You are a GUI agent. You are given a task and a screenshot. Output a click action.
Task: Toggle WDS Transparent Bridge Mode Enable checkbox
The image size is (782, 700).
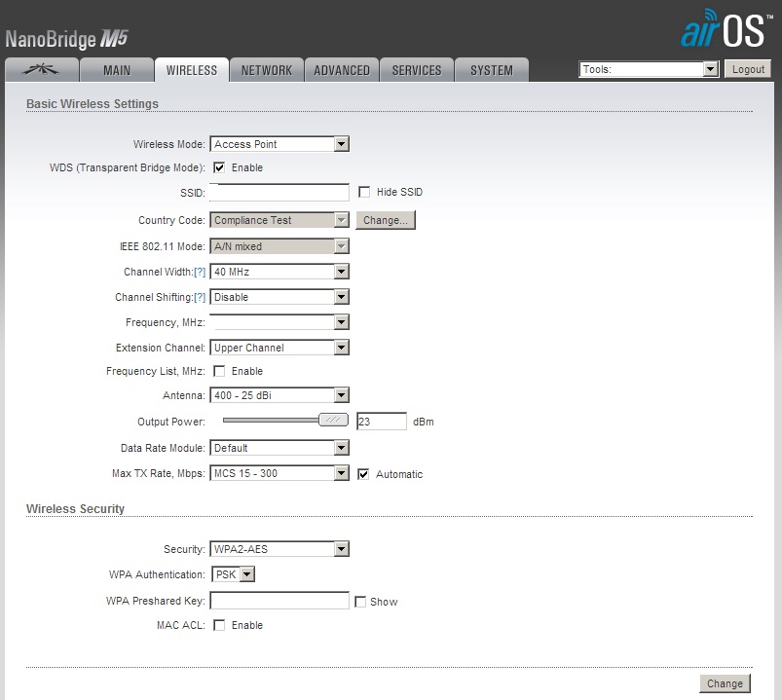pyautogui.click(x=219, y=167)
